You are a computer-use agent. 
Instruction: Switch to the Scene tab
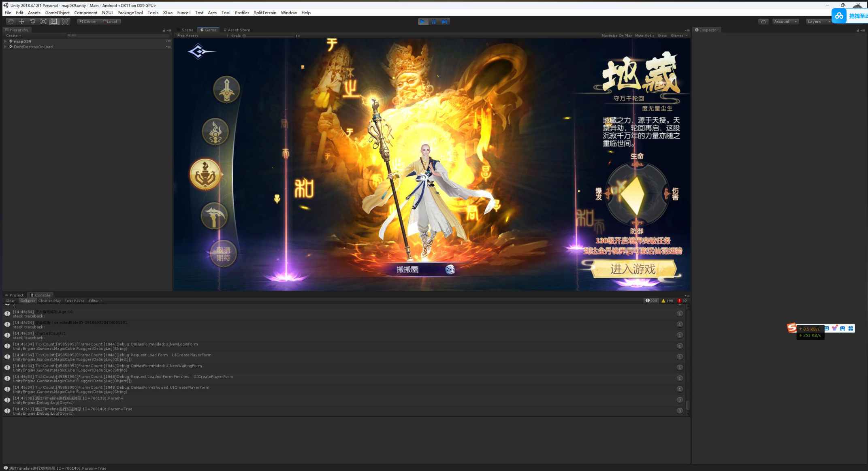(x=187, y=30)
